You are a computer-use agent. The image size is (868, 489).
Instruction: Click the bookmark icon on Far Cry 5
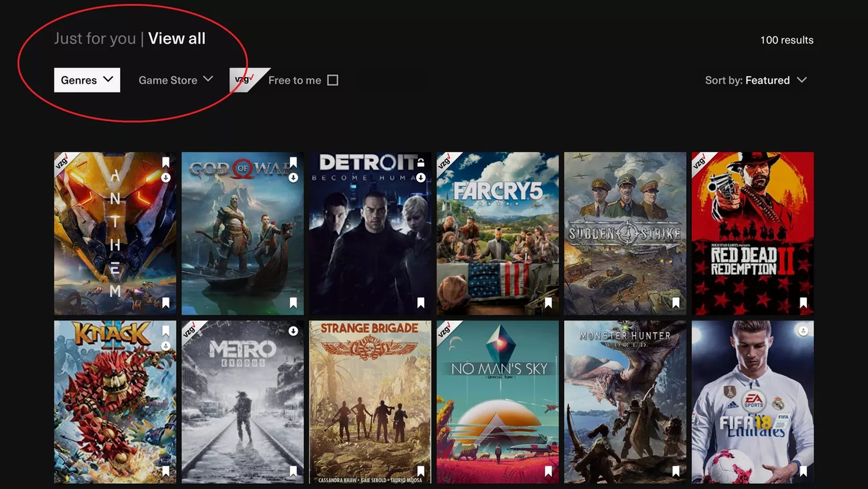[548, 303]
